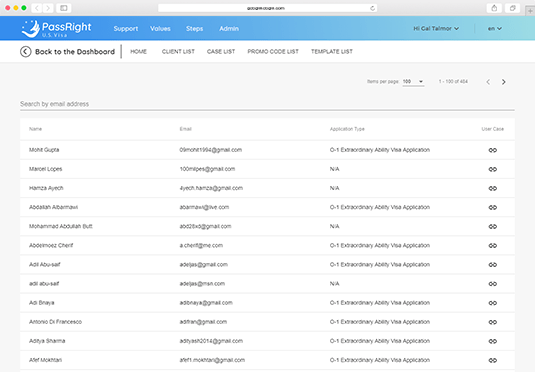
Task: Go to the previous page of clients
Action: pyautogui.click(x=488, y=82)
